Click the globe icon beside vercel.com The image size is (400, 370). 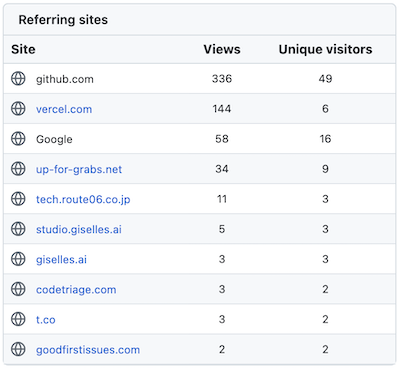(18, 109)
